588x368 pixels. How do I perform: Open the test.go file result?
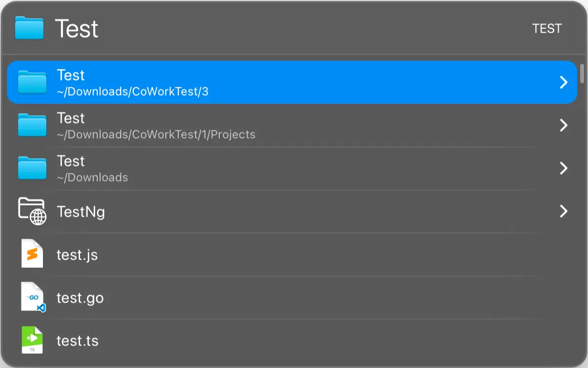(195, 297)
